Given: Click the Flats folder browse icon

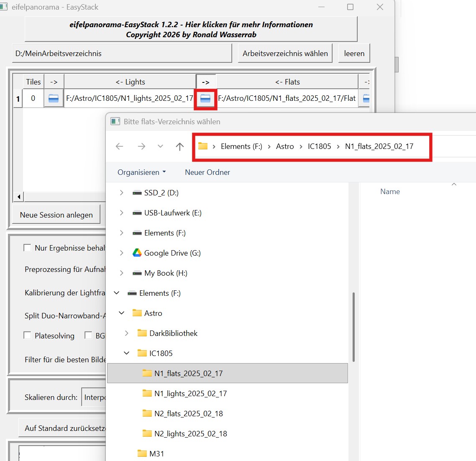Looking at the screenshot, I should pyautogui.click(x=205, y=99).
